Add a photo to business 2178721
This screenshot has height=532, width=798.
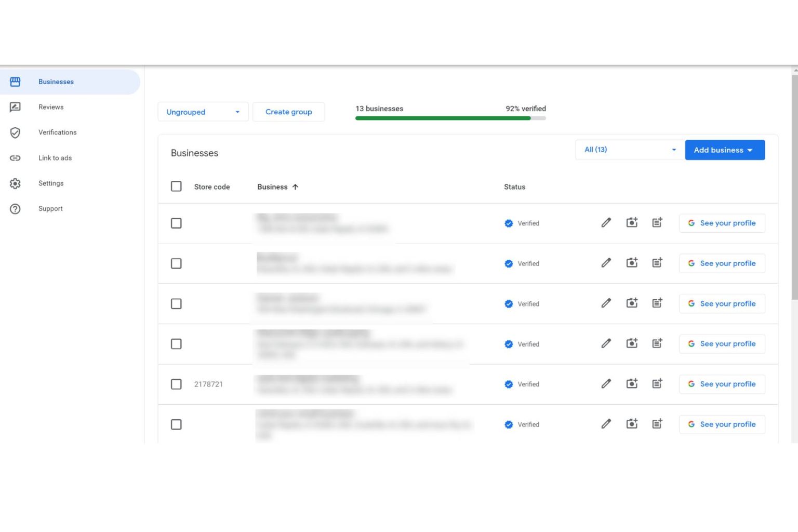click(632, 383)
